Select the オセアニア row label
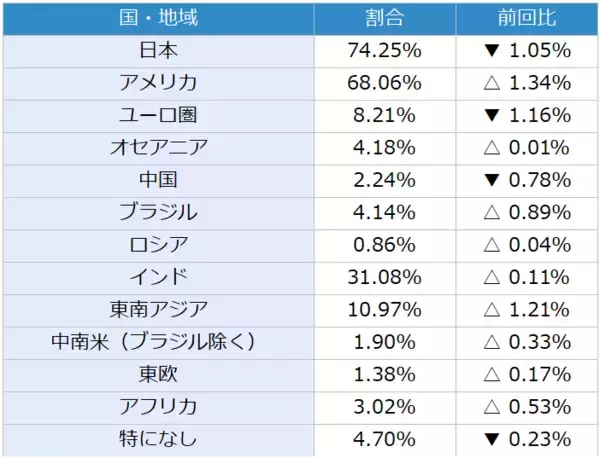The width and height of the screenshot is (600, 458). tap(159, 147)
